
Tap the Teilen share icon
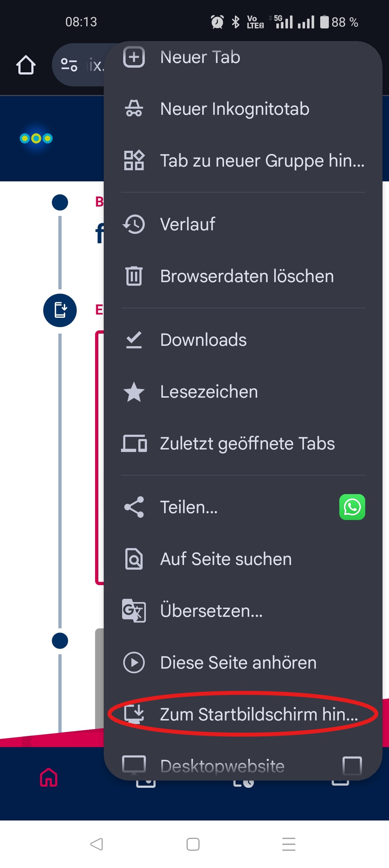[134, 507]
